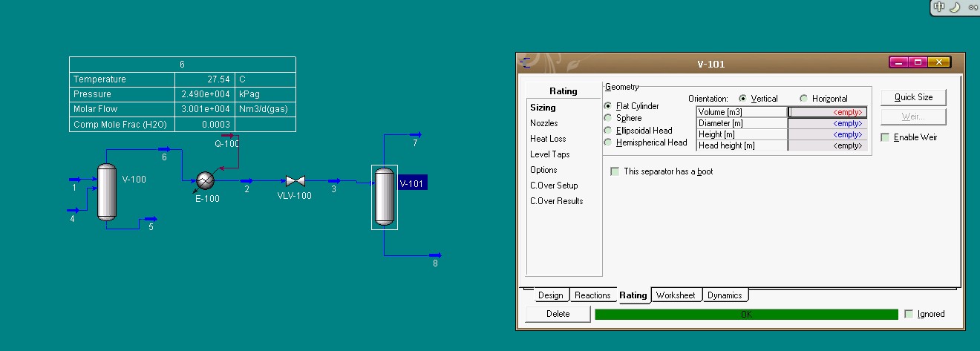Click the stream 4 arrow
The image size is (980, 351).
click(x=73, y=211)
